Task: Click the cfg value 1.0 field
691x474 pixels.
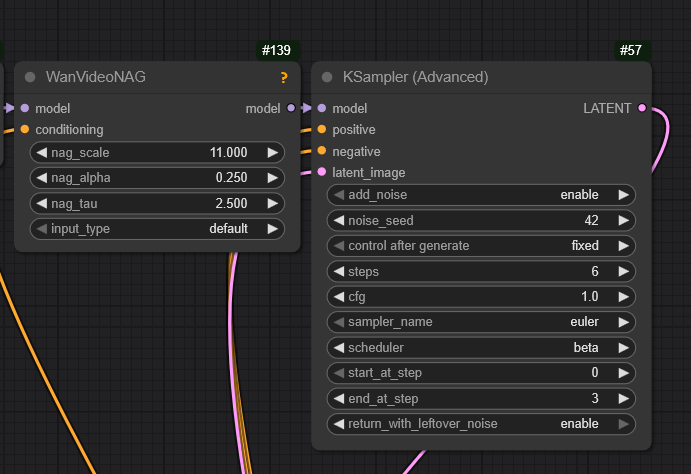Action: (x=481, y=296)
